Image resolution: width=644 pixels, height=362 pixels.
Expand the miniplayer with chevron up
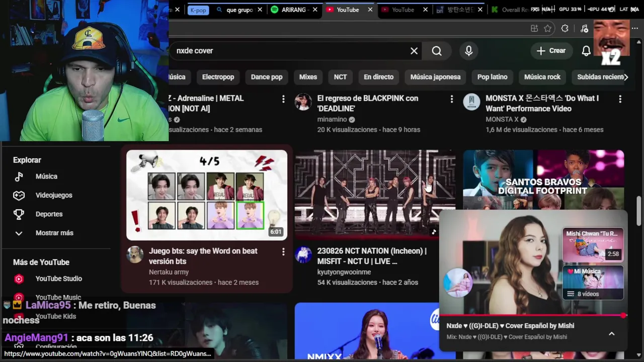click(612, 333)
